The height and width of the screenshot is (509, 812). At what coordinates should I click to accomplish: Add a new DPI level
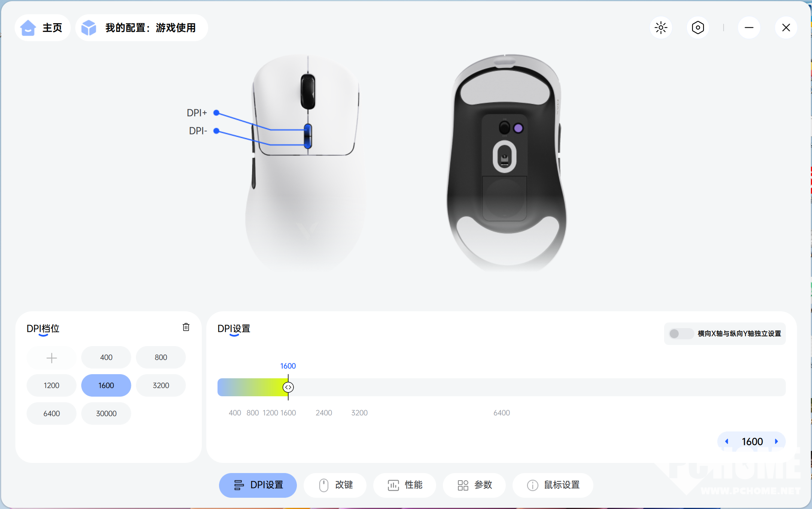(x=52, y=358)
